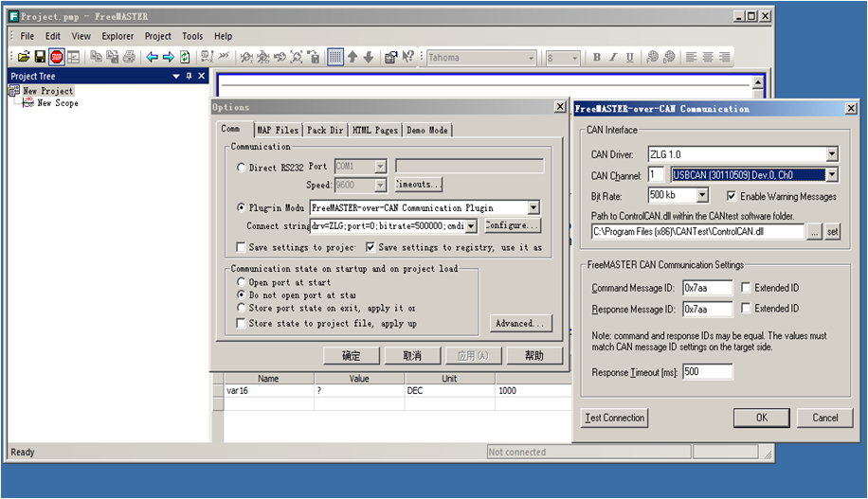Click the Italic formatting icon

point(613,57)
